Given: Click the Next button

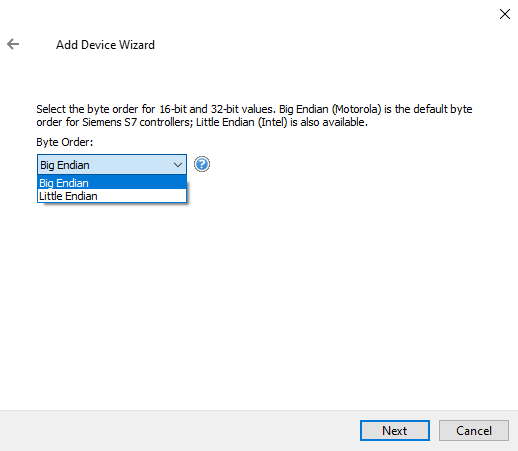Looking at the screenshot, I should [x=395, y=430].
